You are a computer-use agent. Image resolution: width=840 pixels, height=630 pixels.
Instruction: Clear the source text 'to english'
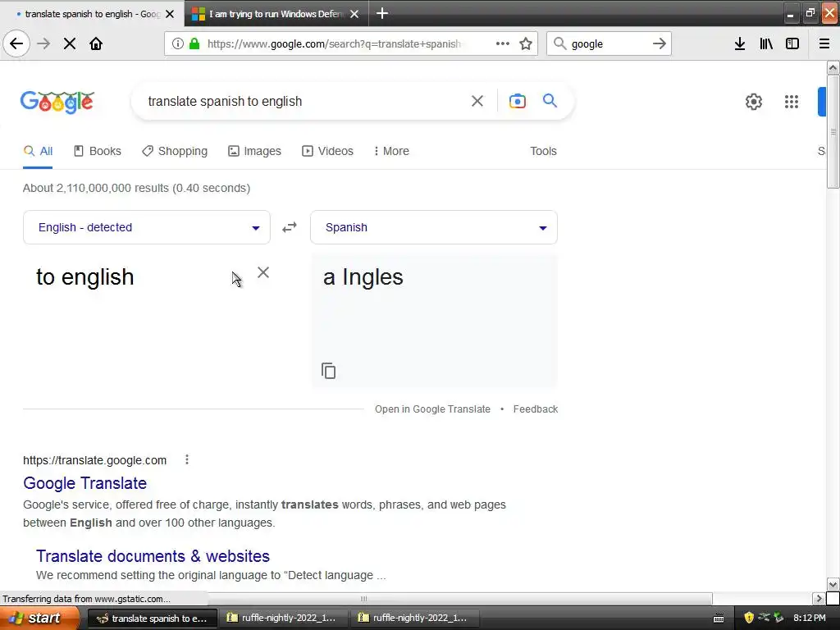tap(263, 272)
